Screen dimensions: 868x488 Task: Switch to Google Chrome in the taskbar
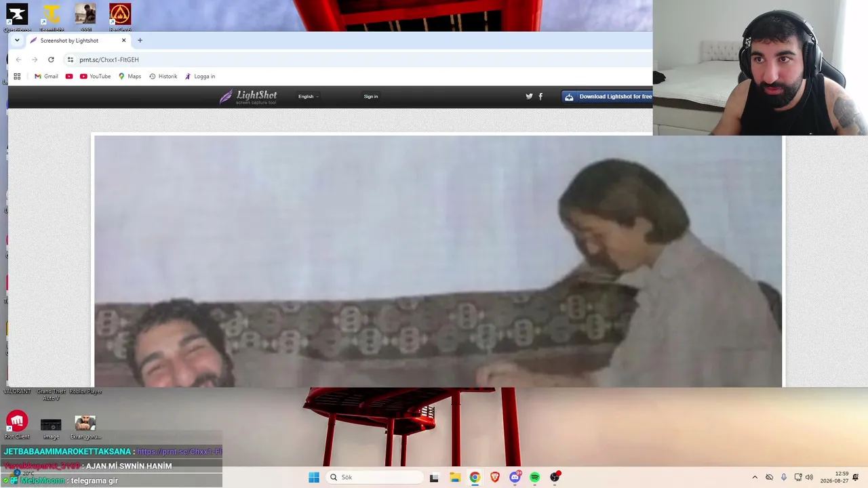[475, 477]
